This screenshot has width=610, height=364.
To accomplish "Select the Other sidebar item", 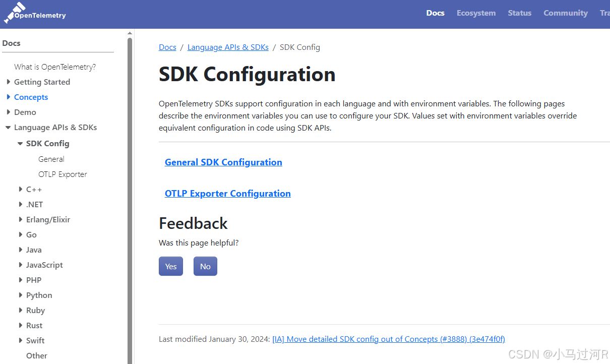I will click(x=37, y=356).
